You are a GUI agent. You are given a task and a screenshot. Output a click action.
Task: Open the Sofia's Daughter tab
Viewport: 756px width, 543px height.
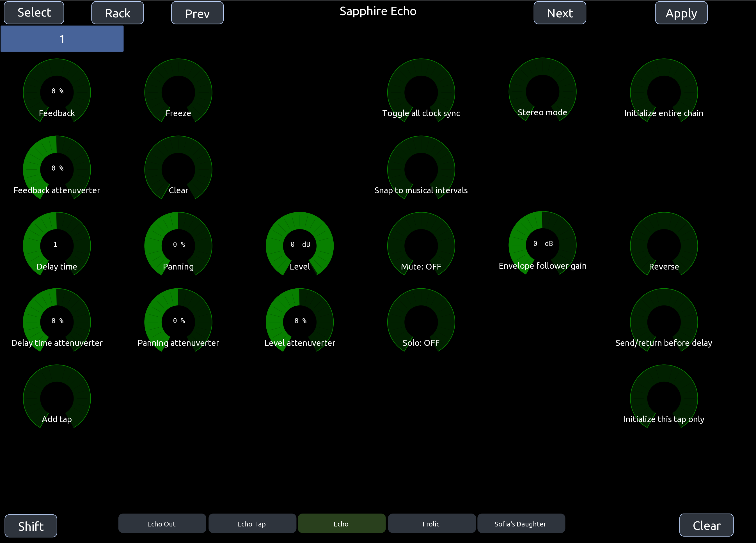coord(521,523)
